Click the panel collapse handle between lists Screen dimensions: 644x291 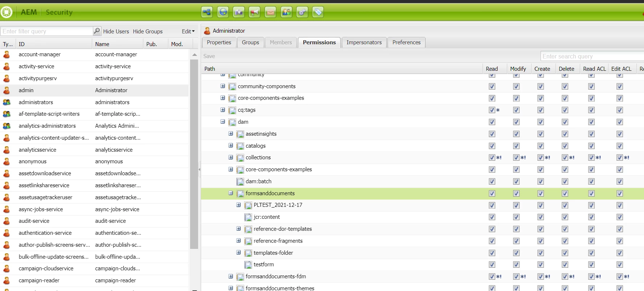coord(200,169)
